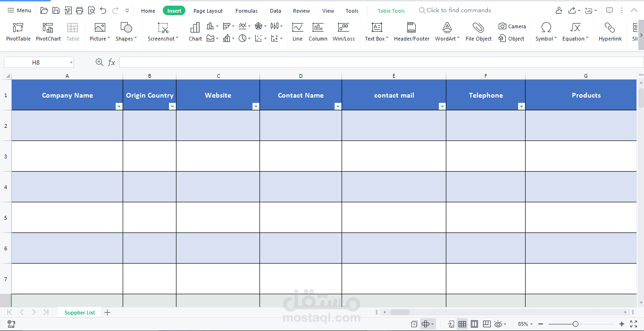Open the contact mail filter dropdown
The width and height of the screenshot is (644, 331).
click(442, 107)
